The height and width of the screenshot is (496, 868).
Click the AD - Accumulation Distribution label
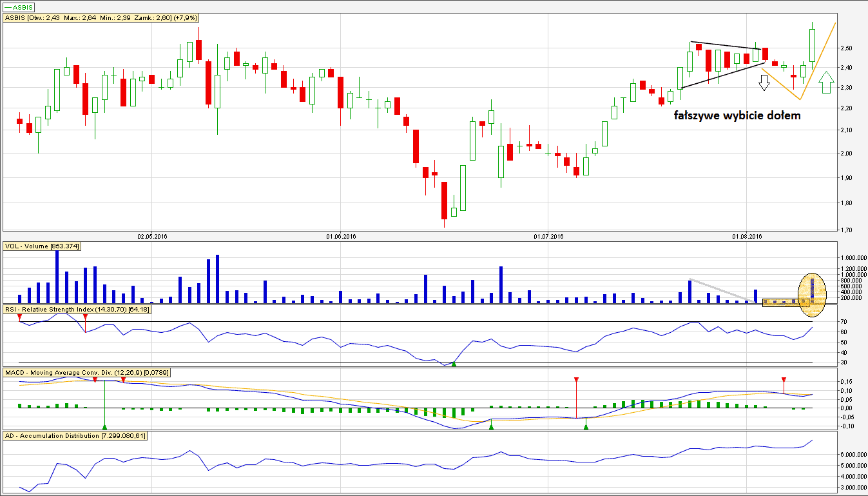tap(75, 436)
